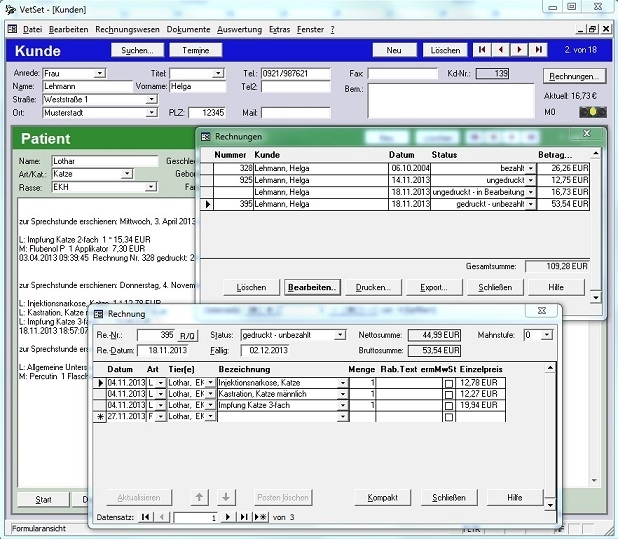Move invoice item down with arrow
Screen dimensions: 618x539
pos(226,497)
